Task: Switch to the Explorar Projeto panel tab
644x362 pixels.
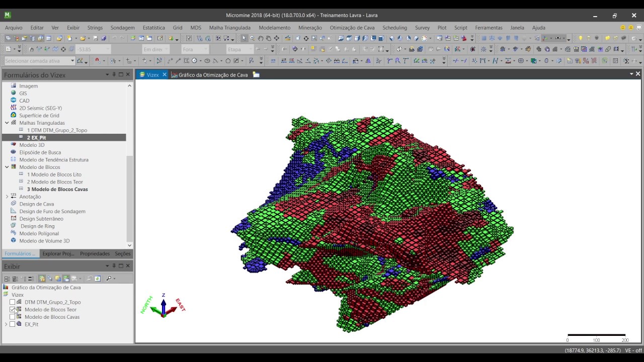Action: coord(58,253)
